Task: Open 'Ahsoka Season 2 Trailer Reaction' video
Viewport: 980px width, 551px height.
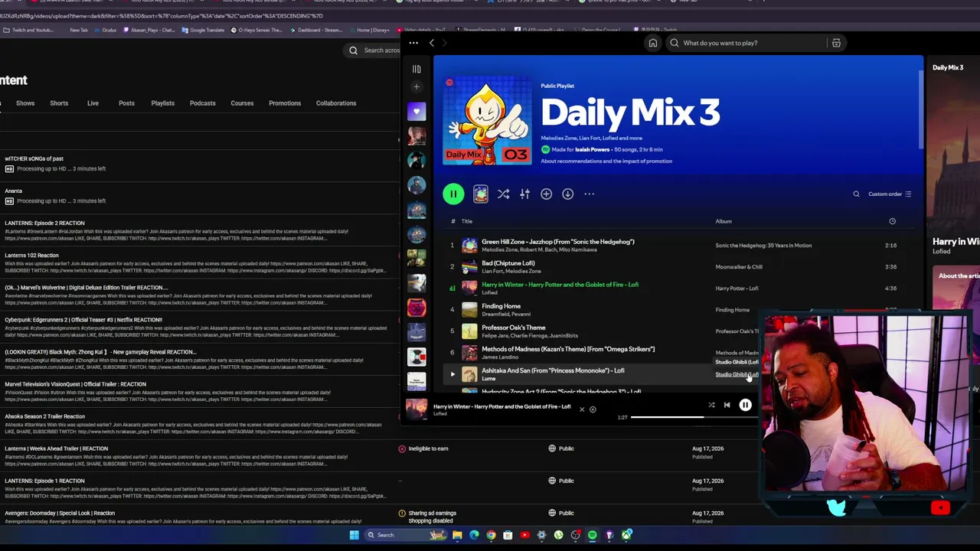Action: 44,416
